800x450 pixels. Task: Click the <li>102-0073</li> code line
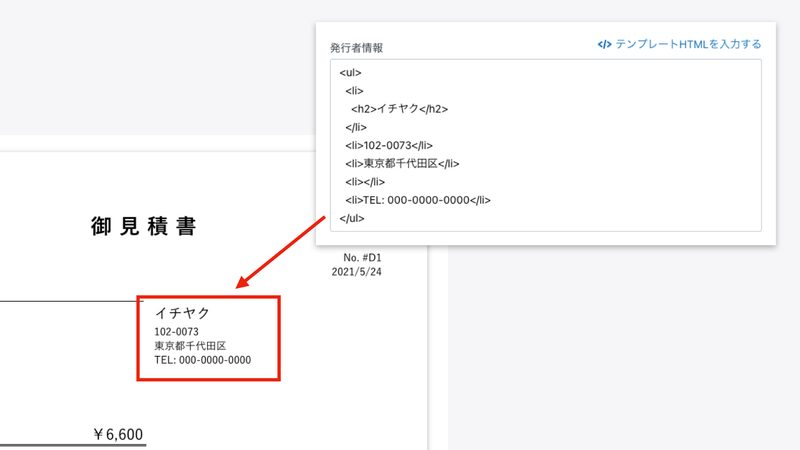(389, 145)
